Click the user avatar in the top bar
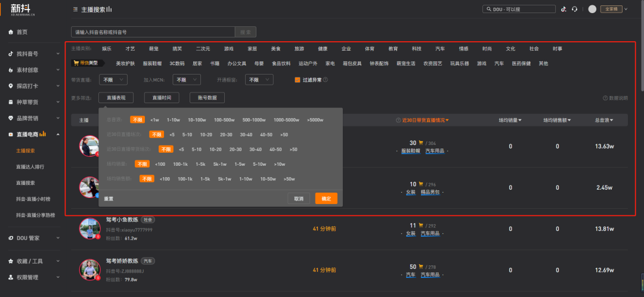 click(x=592, y=9)
